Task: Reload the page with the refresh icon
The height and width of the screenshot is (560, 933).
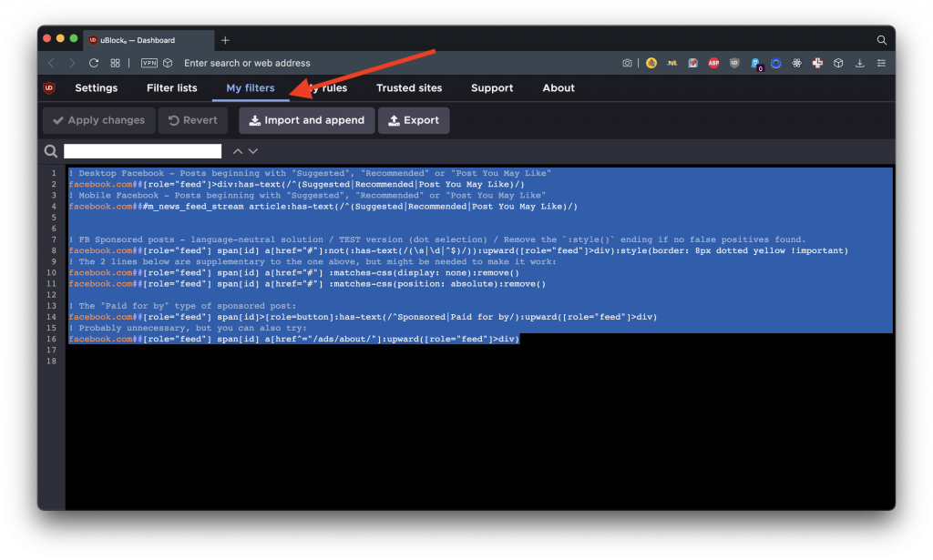Action: click(94, 64)
